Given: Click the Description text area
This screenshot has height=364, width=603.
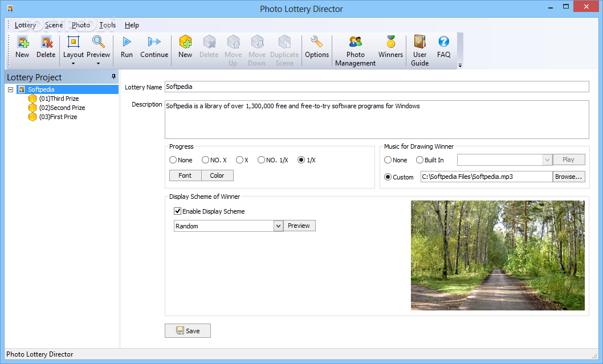Looking at the screenshot, I should click(377, 120).
